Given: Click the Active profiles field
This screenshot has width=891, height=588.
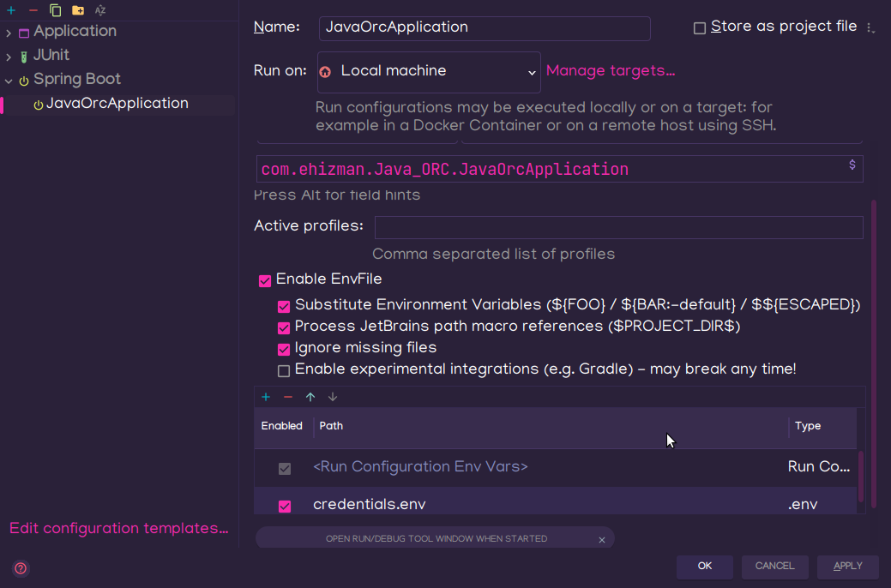Looking at the screenshot, I should tap(619, 227).
